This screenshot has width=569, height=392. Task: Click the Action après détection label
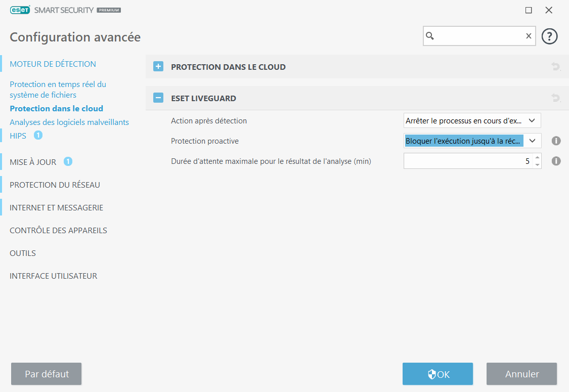coord(209,121)
